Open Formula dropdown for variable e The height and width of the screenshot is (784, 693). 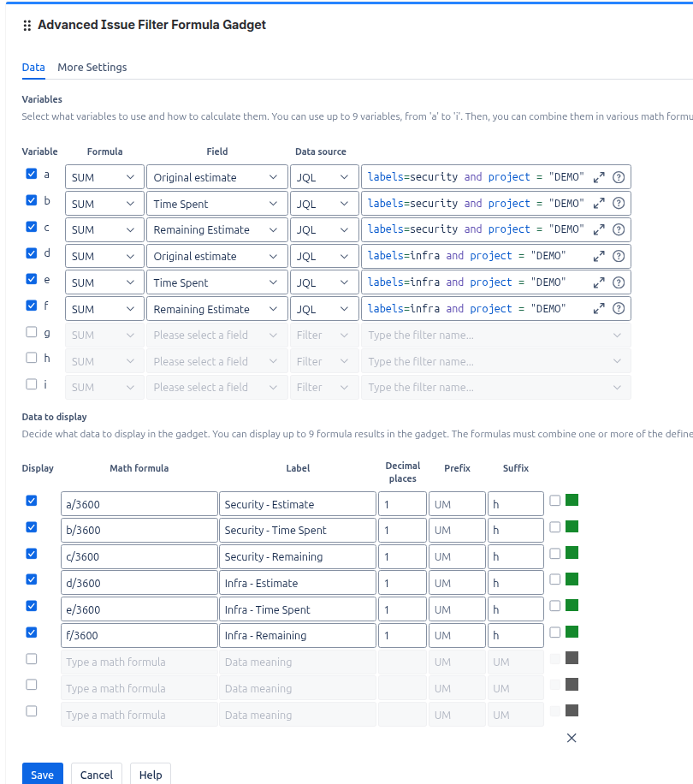[x=104, y=283]
